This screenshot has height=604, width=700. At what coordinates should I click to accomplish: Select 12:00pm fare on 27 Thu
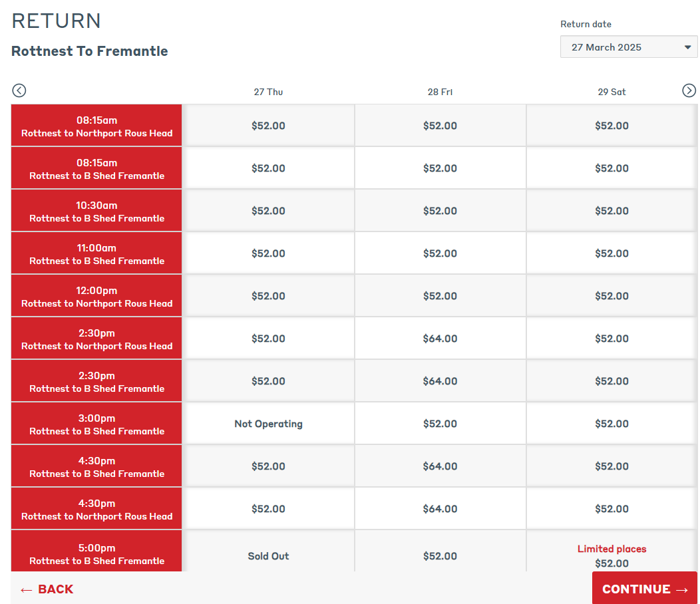coord(268,296)
